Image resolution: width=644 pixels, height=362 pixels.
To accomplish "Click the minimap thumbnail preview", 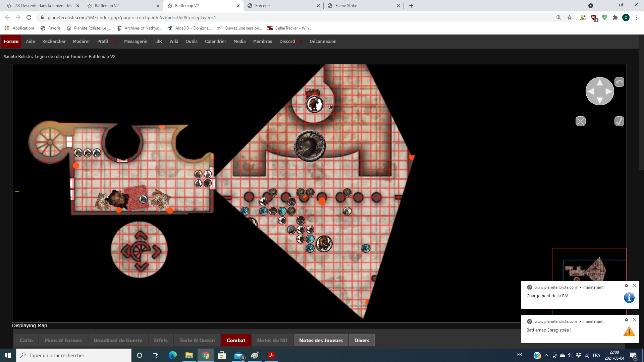I will pyautogui.click(x=589, y=269).
